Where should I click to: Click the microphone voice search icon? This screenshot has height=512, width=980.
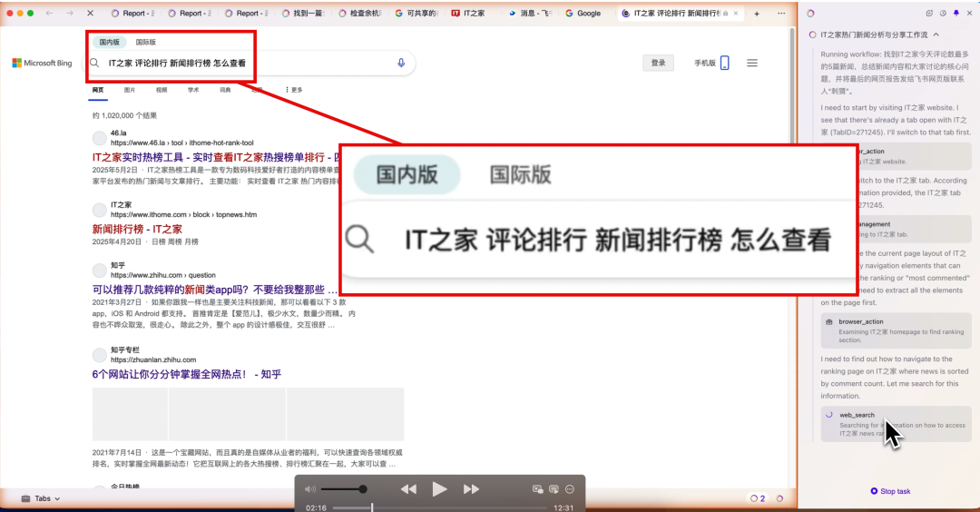pos(401,63)
